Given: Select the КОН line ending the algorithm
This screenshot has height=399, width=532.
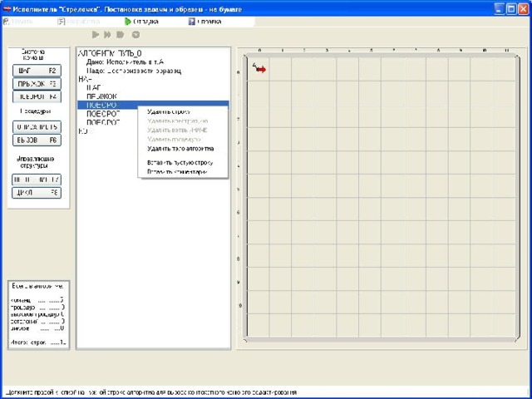Looking at the screenshot, I should click(x=85, y=131).
